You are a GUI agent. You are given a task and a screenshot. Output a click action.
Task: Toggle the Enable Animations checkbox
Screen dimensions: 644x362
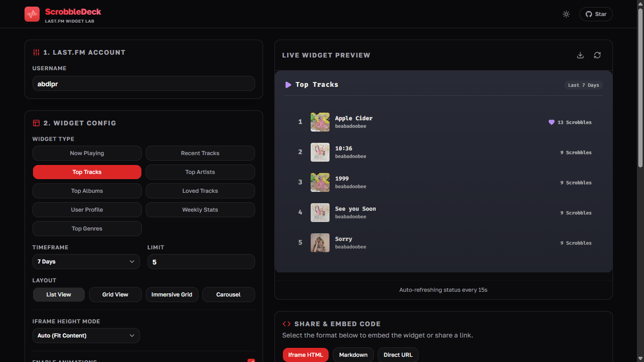point(251,361)
